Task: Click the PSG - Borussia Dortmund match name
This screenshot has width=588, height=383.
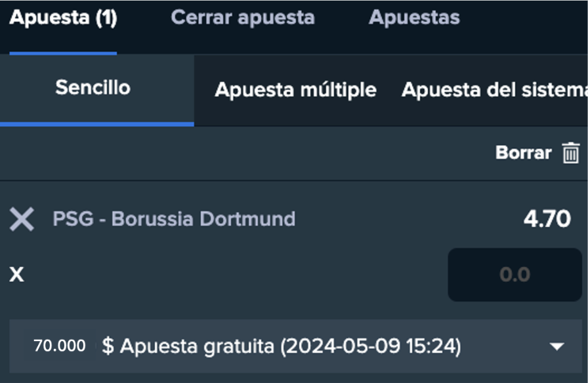Action: coord(174,219)
